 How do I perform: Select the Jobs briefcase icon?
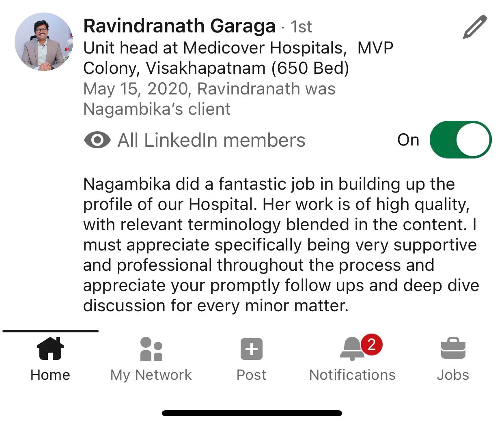pyautogui.click(x=453, y=349)
